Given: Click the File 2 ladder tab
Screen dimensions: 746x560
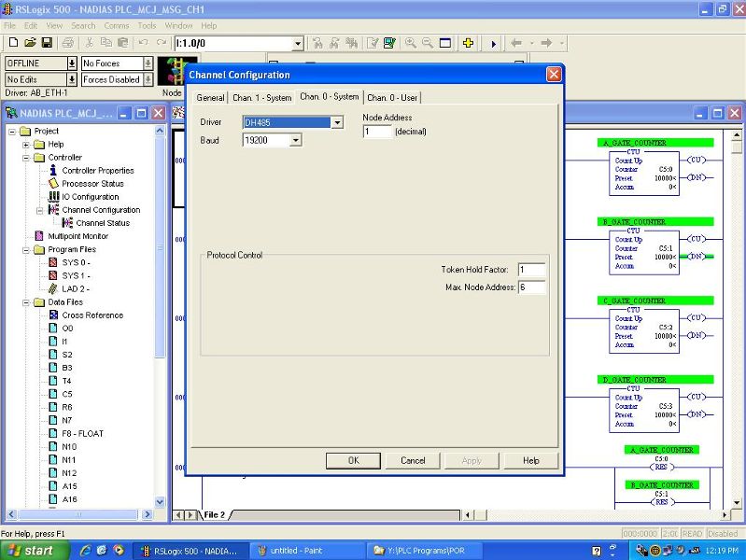Looking at the screenshot, I should [x=215, y=515].
